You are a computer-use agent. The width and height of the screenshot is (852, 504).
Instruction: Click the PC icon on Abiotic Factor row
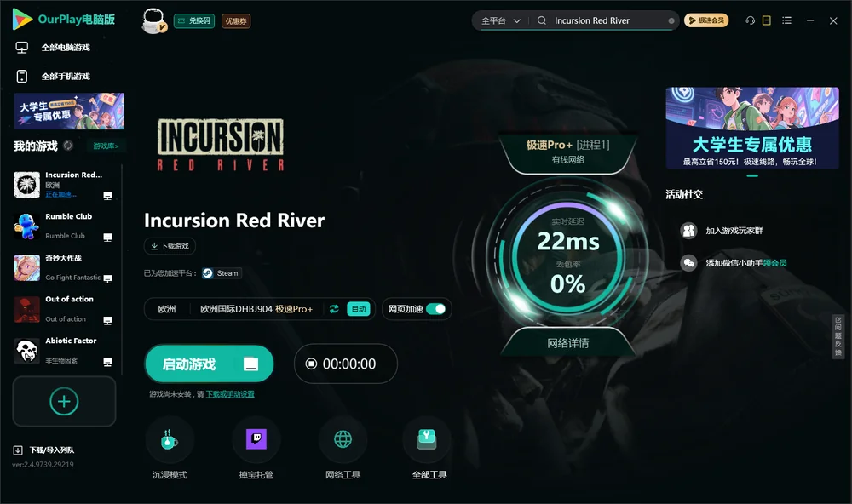click(x=107, y=363)
